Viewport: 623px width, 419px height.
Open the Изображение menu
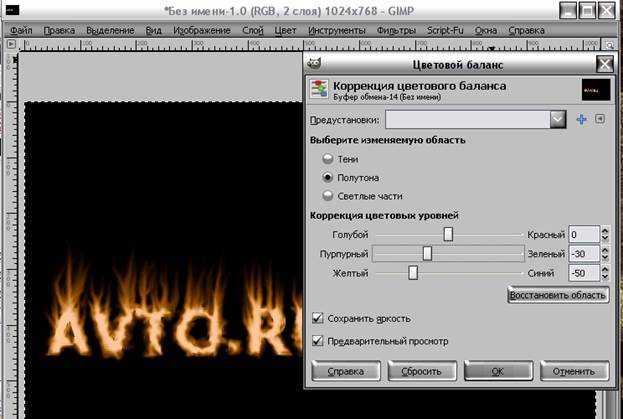202,30
